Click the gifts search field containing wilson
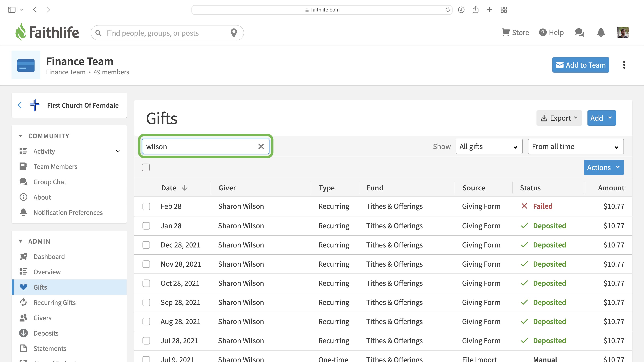The image size is (644, 362). coord(205,146)
